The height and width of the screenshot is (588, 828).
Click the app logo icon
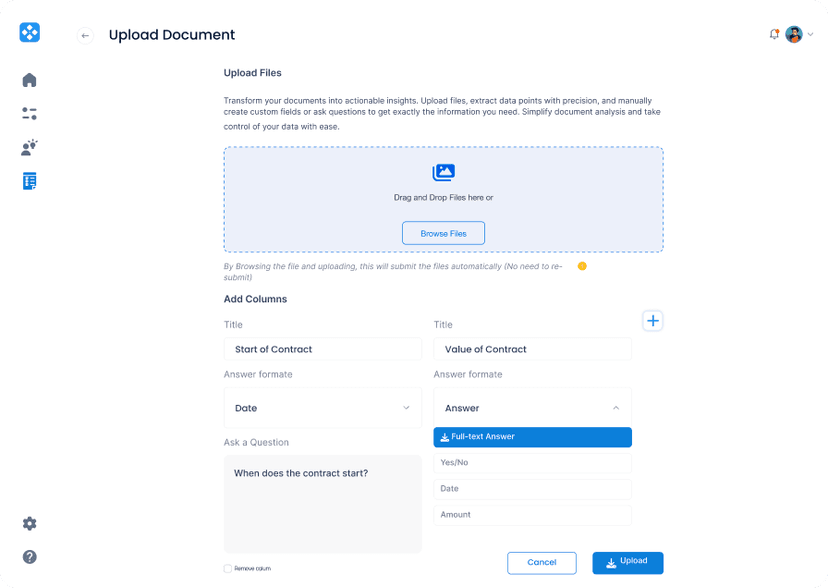click(30, 32)
